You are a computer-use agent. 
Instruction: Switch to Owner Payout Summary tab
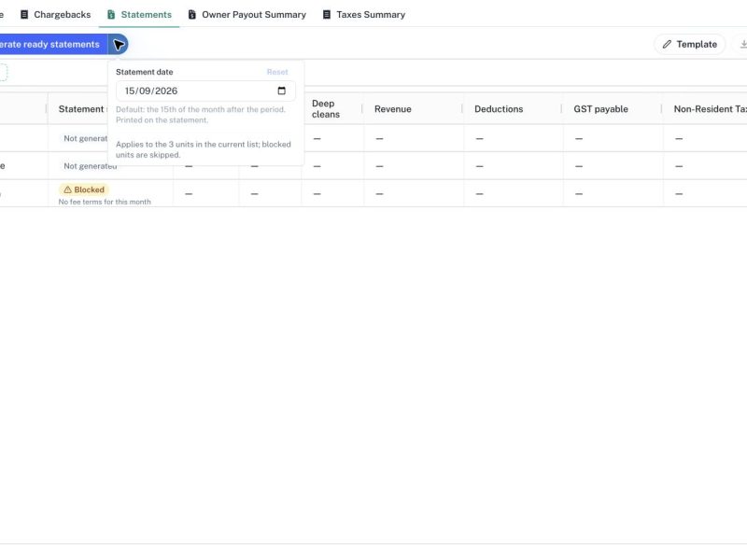coord(247,15)
